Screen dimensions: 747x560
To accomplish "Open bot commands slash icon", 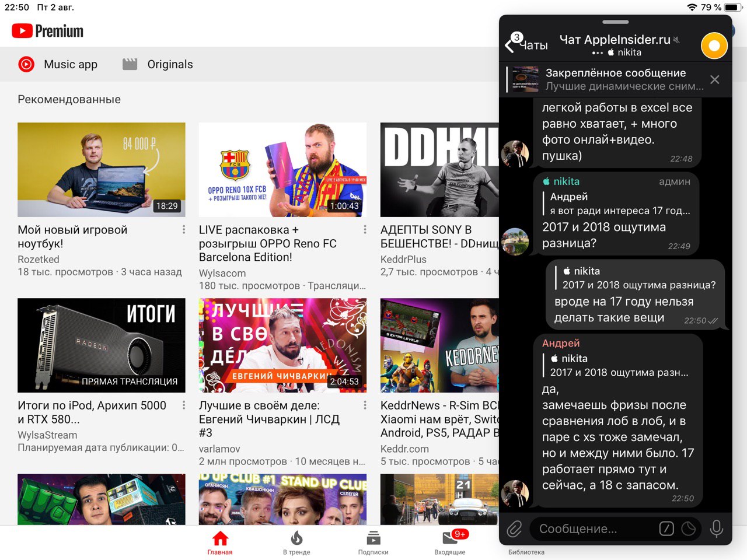I will click(666, 528).
